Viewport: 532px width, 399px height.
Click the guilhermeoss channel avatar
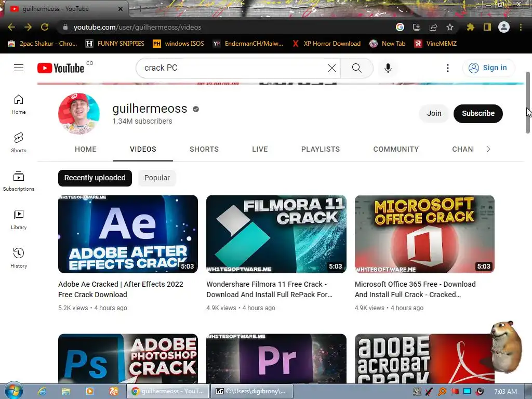point(79,114)
